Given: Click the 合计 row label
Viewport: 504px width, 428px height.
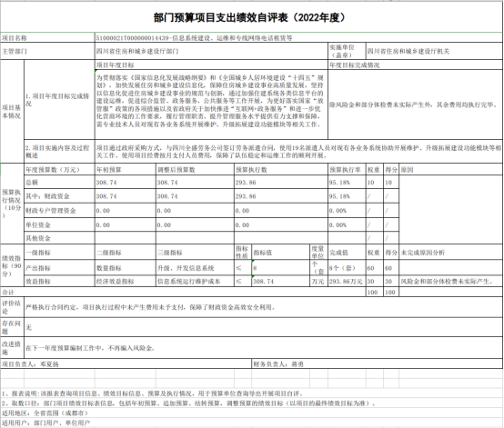Looking at the screenshot, I should click(x=183, y=293).
